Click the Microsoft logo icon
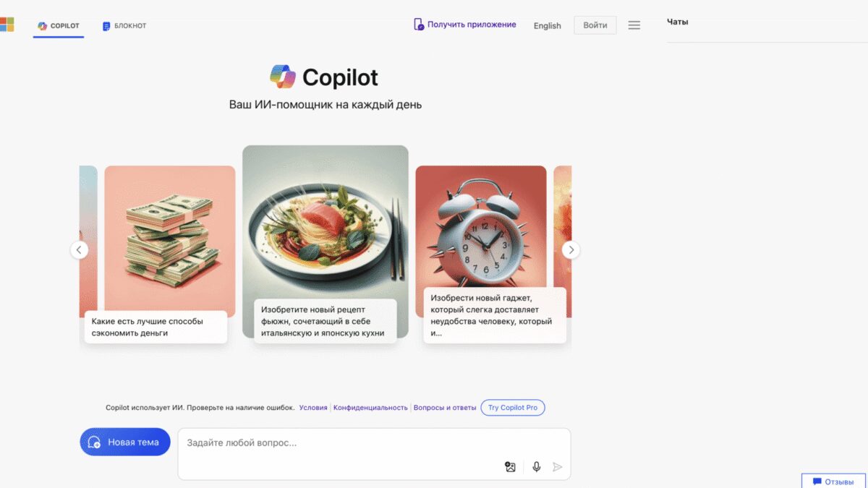Screen dimensions: 868x488 tap(7, 25)
